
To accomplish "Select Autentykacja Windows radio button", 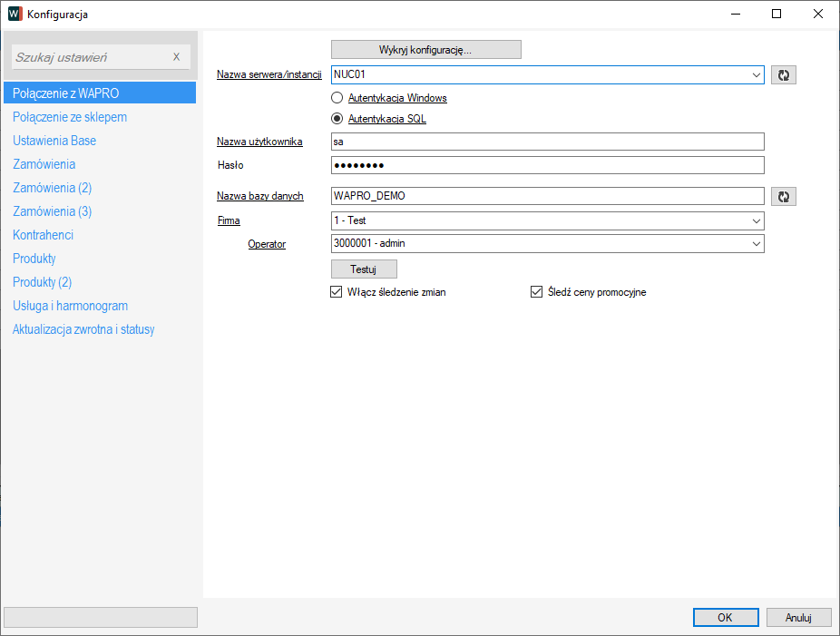I will click(337, 98).
